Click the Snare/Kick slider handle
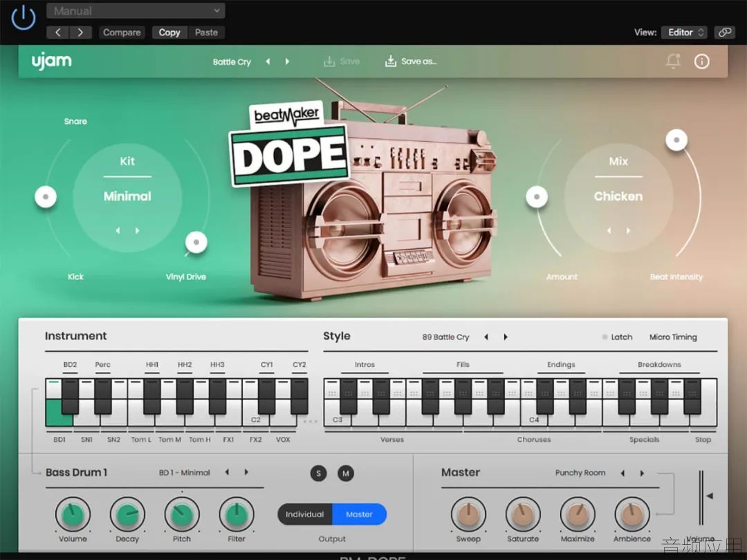 click(x=46, y=196)
